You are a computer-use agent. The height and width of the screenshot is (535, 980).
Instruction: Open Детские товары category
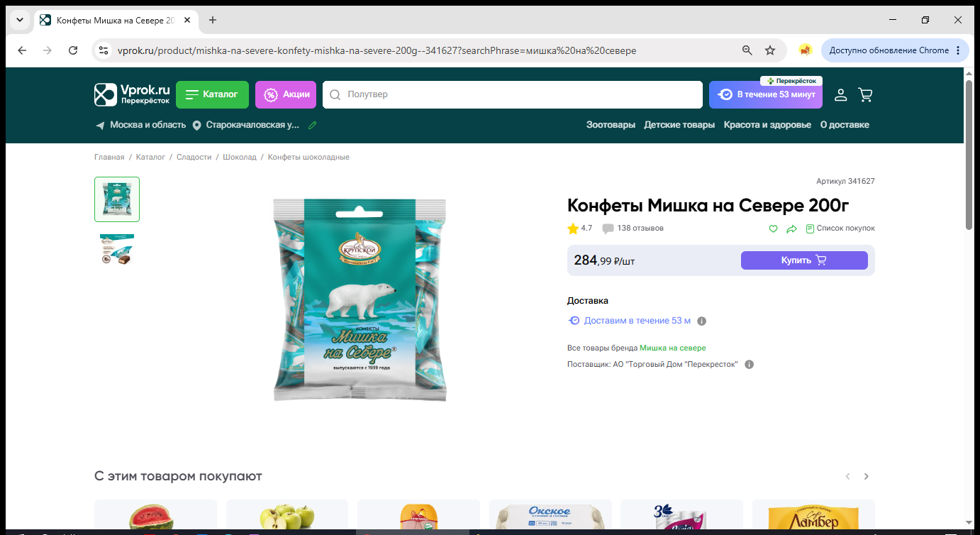click(x=679, y=125)
